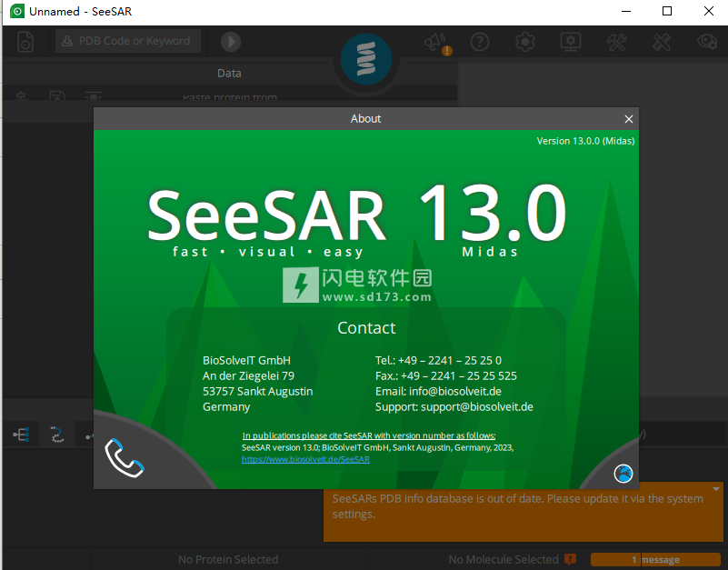Toggle the eye visibility icon in toolbar
This screenshot has width=728, height=570.
(707, 42)
